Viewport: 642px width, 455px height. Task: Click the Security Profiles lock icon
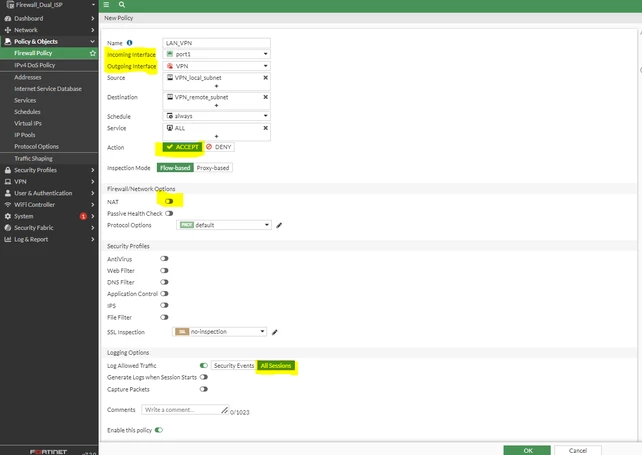[8, 170]
